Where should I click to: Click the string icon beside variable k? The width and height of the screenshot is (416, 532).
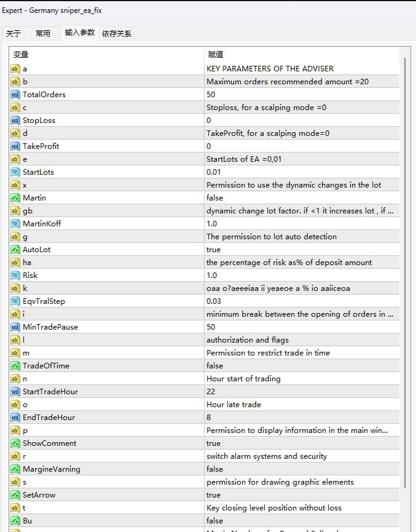pyautogui.click(x=15, y=288)
